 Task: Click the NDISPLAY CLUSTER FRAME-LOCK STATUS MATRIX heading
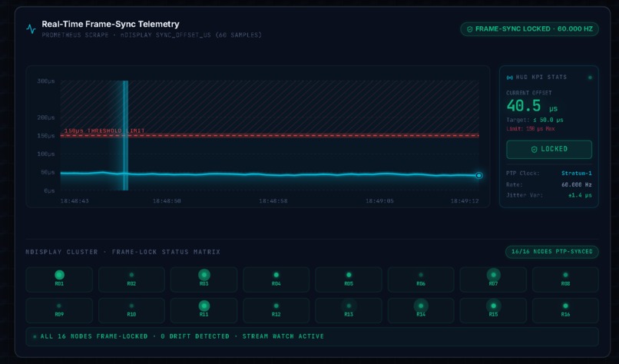[x=123, y=252]
